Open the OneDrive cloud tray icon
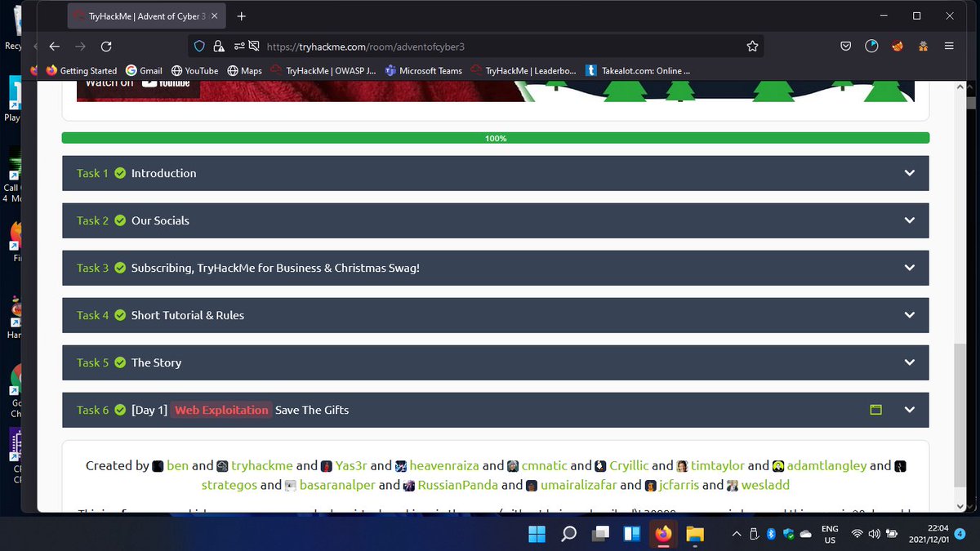Image resolution: width=980 pixels, height=551 pixels. [x=807, y=534]
